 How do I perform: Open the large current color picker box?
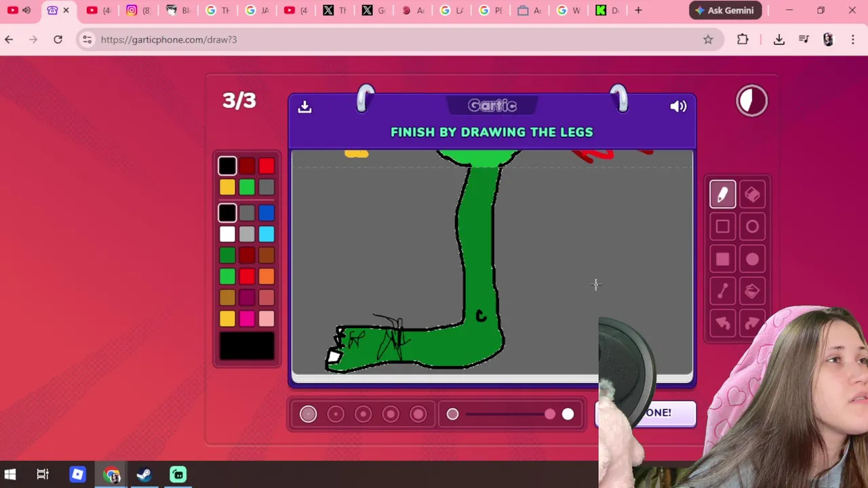tap(247, 346)
